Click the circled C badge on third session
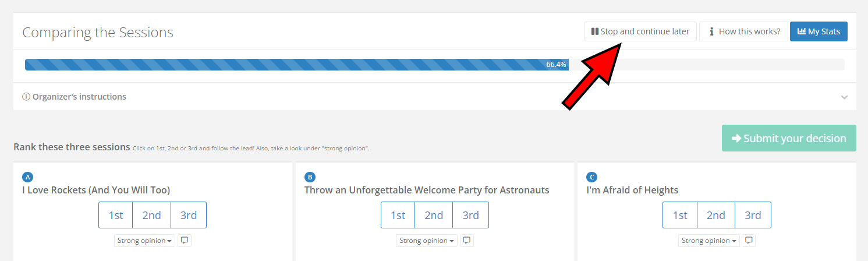The width and height of the screenshot is (868, 261). coord(591,177)
